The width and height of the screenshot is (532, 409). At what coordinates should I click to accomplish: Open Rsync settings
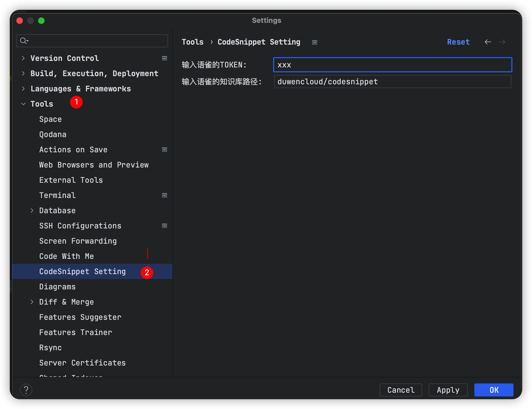(x=51, y=348)
